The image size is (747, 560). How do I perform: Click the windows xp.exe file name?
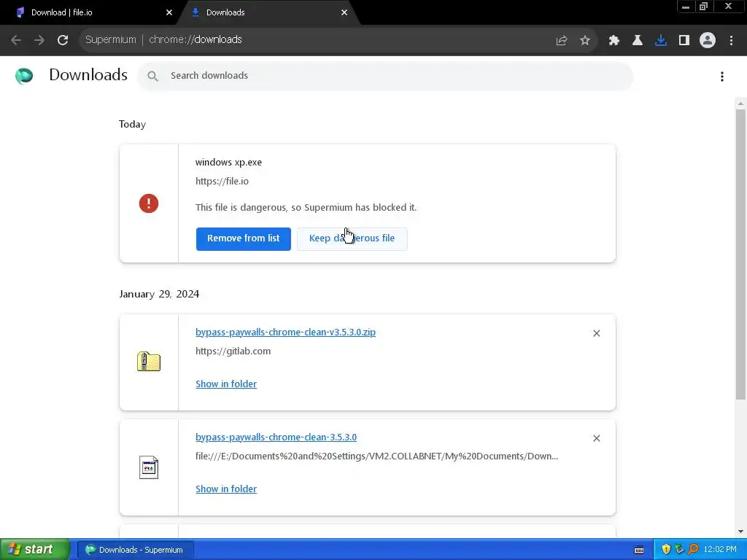pos(228,162)
